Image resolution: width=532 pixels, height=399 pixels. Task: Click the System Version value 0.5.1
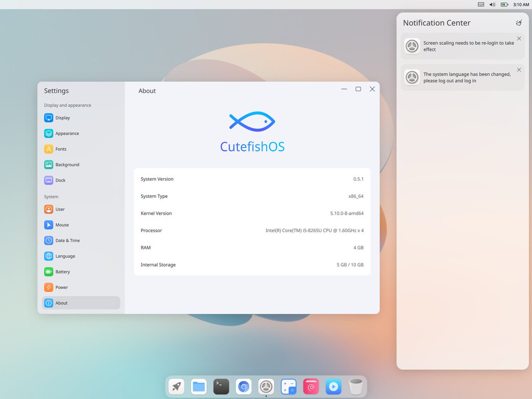point(358,179)
